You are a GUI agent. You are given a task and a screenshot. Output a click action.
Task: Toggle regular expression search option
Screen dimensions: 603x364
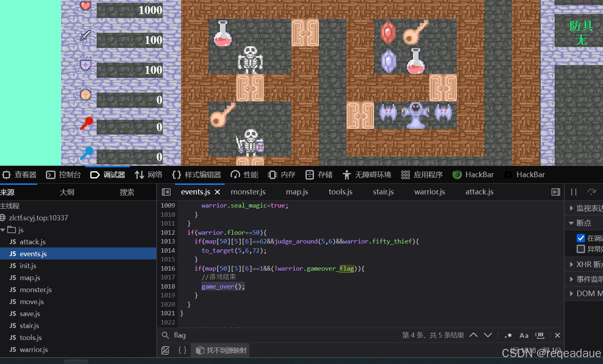pyautogui.click(x=508, y=335)
